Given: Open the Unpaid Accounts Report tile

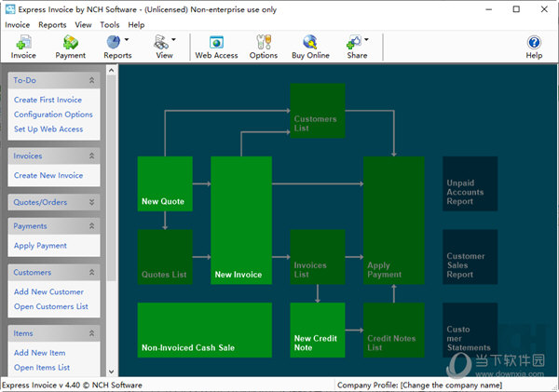Looking at the screenshot, I should [x=470, y=183].
